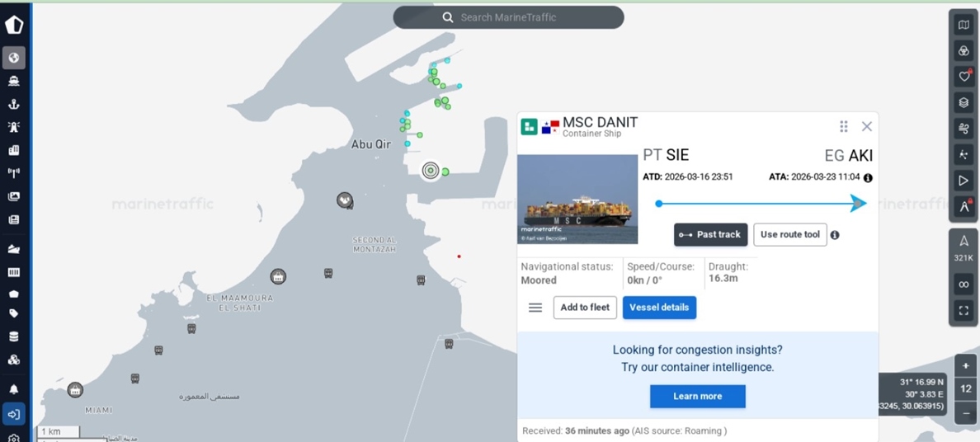Close the MSC DANIT vessel card

click(x=866, y=126)
